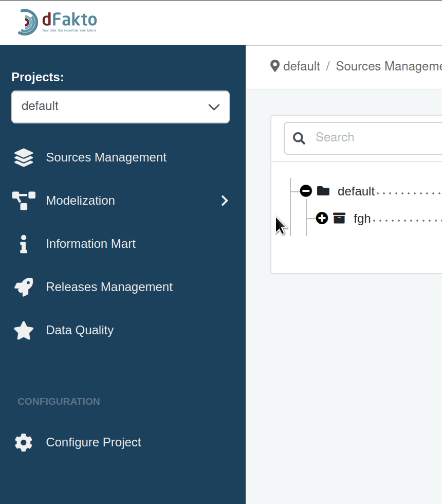This screenshot has height=504, width=442.
Task: Select the default tree item
Action: pos(356,191)
